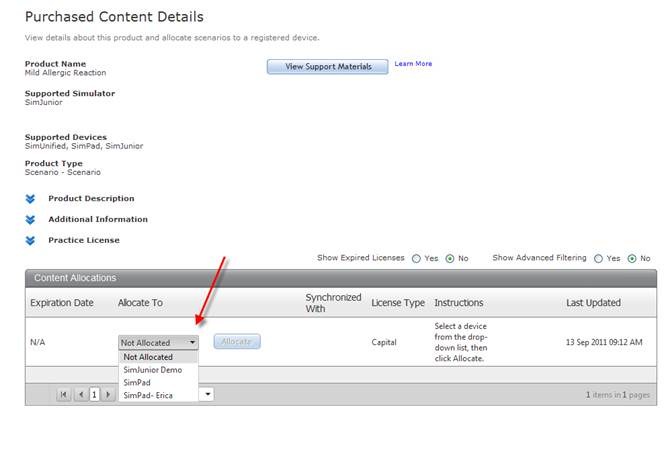This screenshot has width=672, height=450.
Task: Expand the Product Description section
Action: (x=30, y=199)
